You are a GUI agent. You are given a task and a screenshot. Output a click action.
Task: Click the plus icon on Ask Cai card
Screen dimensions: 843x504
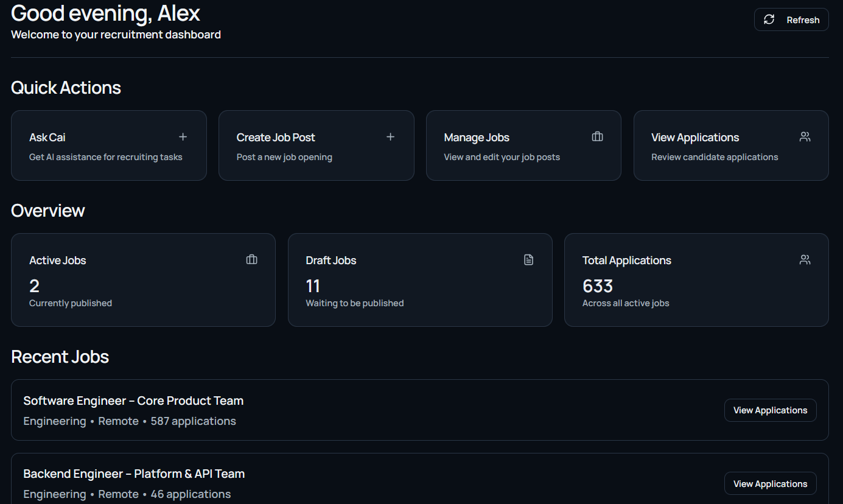[183, 137]
